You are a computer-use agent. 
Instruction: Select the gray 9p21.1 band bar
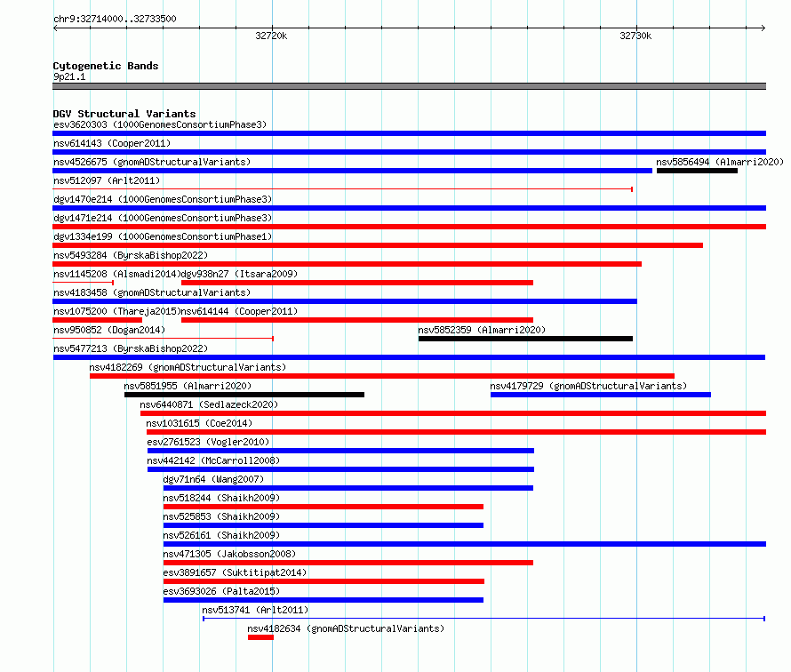coord(409,86)
